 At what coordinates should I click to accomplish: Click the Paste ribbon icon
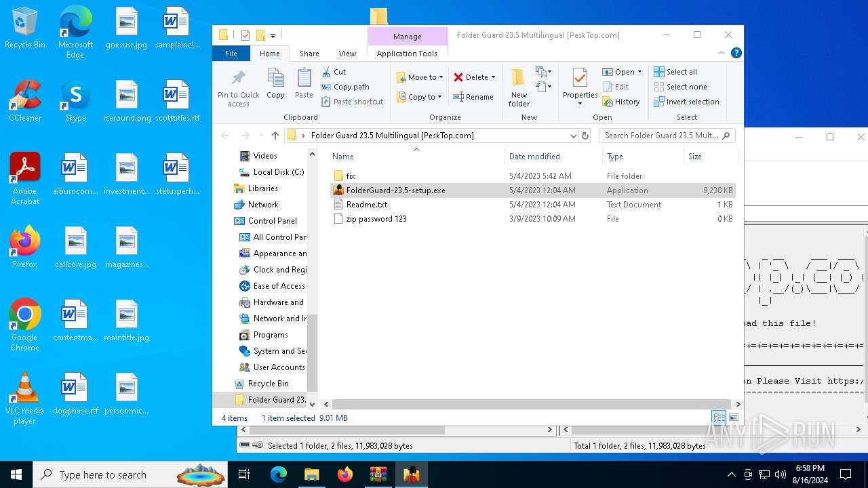coord(304,84)
